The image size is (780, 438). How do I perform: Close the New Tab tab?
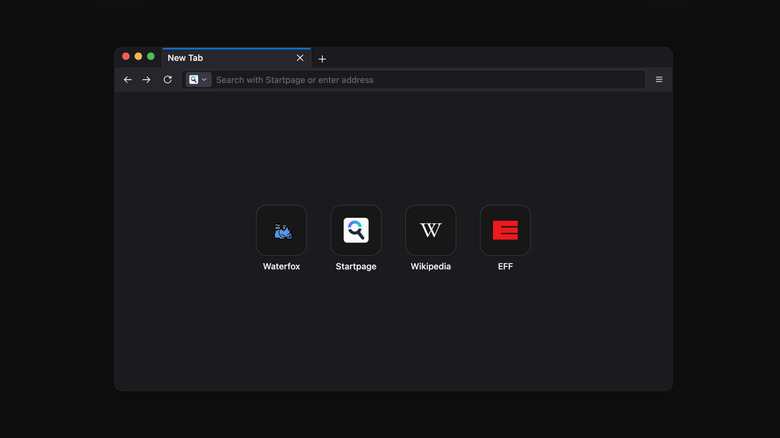point(300,58)
